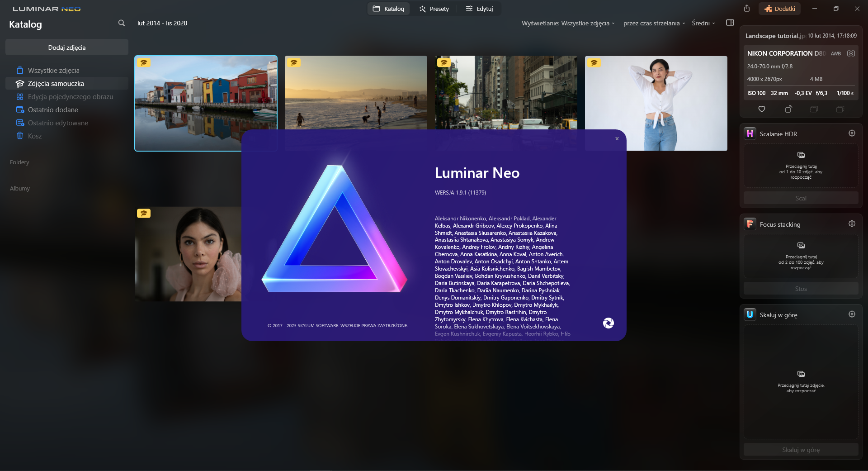
Task: Click tutorial badge on the colorful houses photo
Action: point(144,62)
